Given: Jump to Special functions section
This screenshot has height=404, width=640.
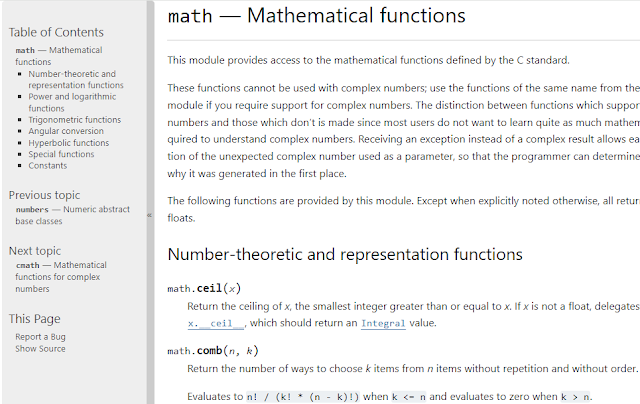Looking at the screenshot, I should (x=61, y=154).
